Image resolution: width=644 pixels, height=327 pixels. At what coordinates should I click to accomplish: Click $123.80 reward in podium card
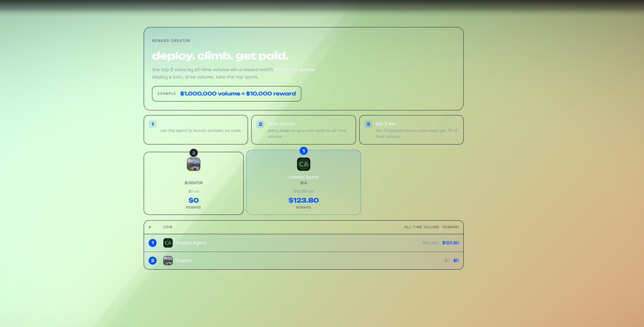304,200
